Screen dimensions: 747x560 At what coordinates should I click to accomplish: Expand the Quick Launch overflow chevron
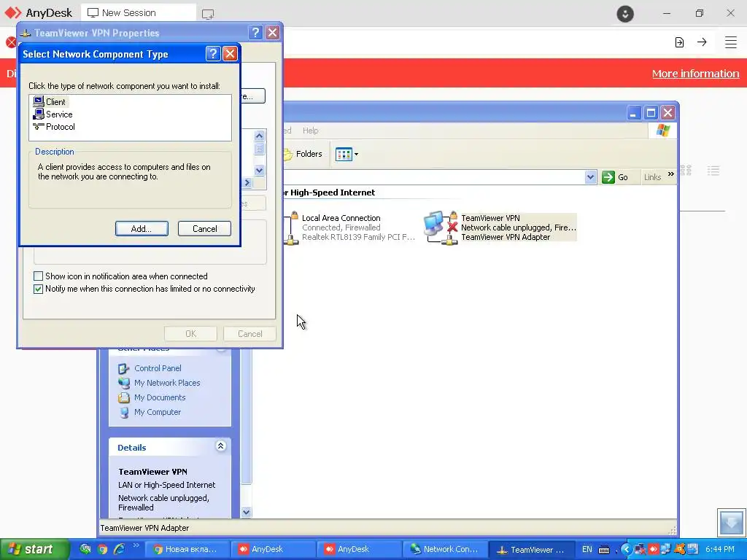tap(135, 545)
